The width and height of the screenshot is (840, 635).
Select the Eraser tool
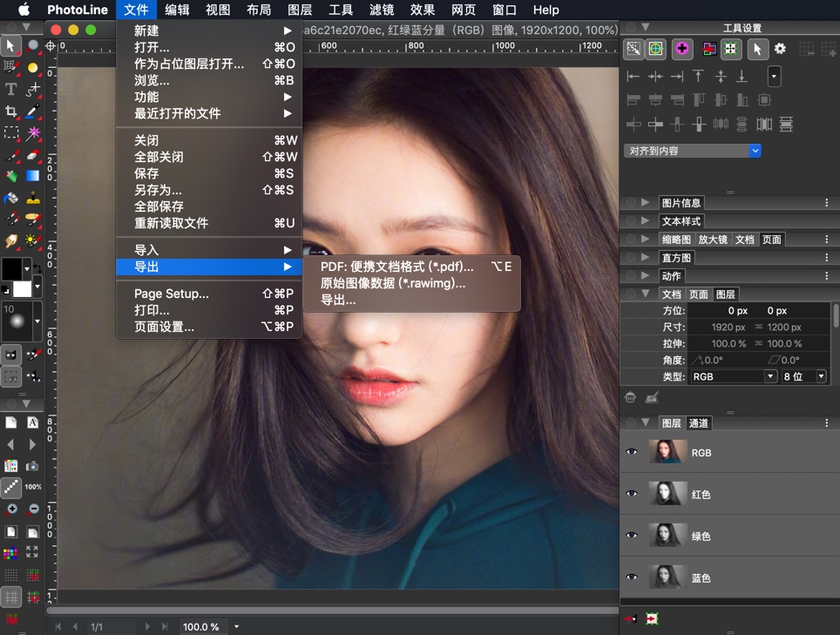coord(32,154)
